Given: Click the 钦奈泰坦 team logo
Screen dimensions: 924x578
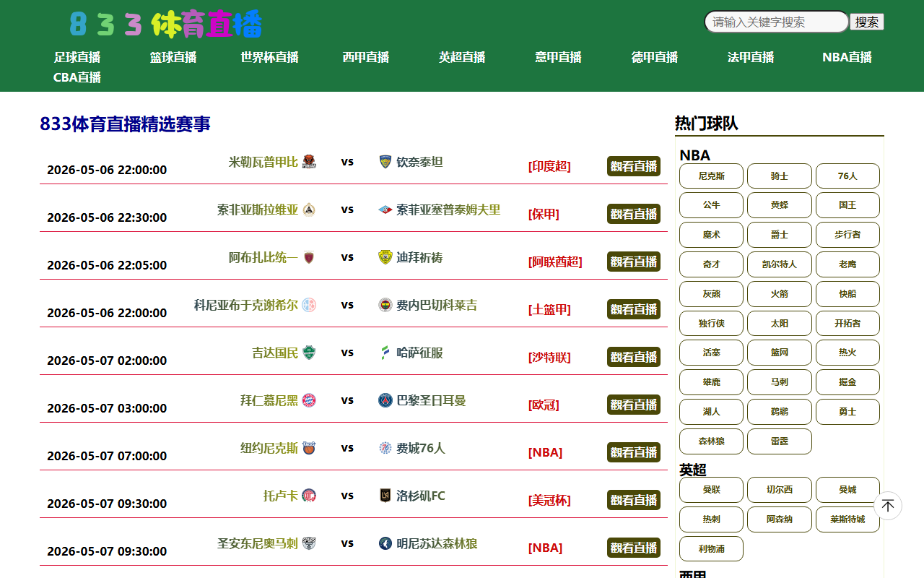Looking at the screenshot, I should click(x=385, y=162).
